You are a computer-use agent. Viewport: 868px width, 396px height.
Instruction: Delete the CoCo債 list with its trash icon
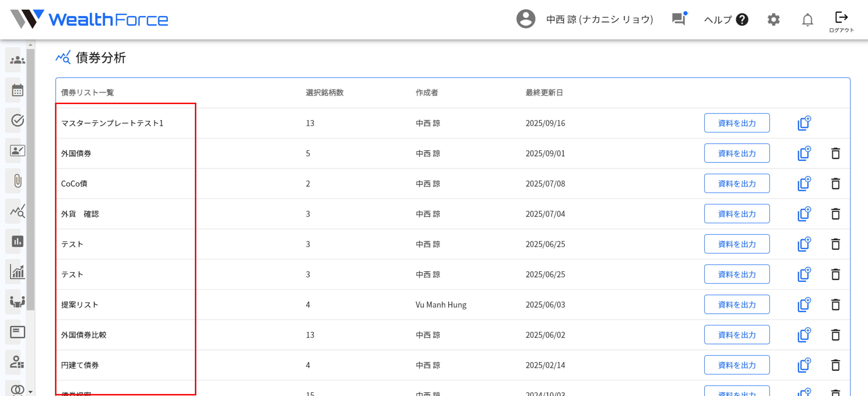point(836,184)
